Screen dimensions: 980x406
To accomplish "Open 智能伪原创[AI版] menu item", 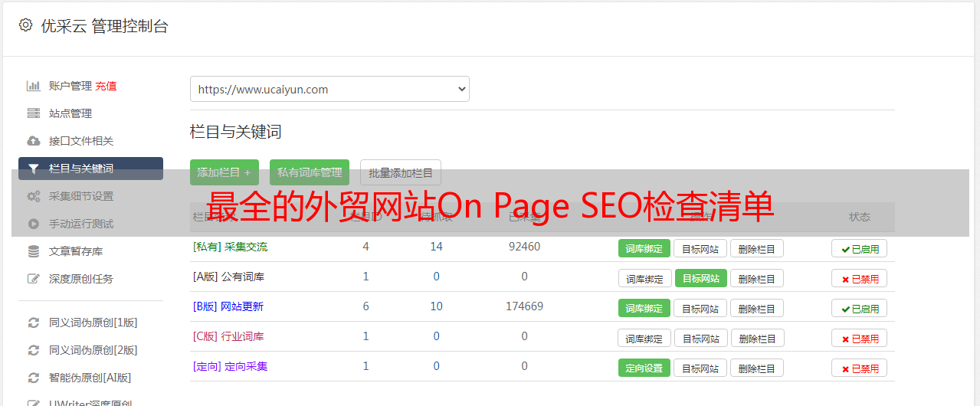I will click(x=90, y=378).
